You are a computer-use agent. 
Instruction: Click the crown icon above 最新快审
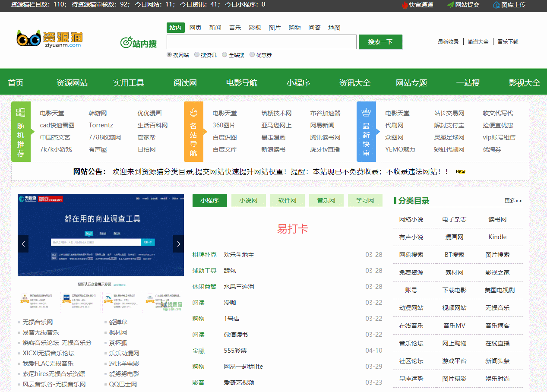coord(366,112)
